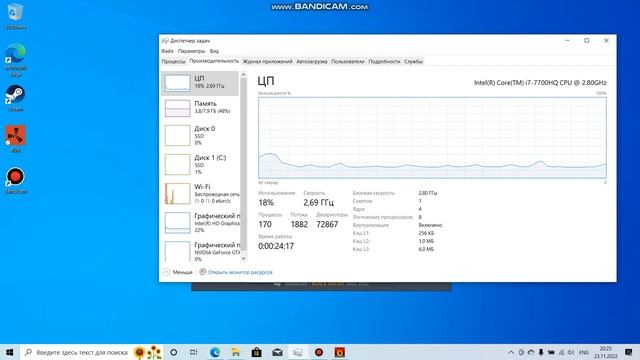This screenshot has width=640, height=360.
Task: Switch to the Пользователи tab
Action: coord(348,61)
